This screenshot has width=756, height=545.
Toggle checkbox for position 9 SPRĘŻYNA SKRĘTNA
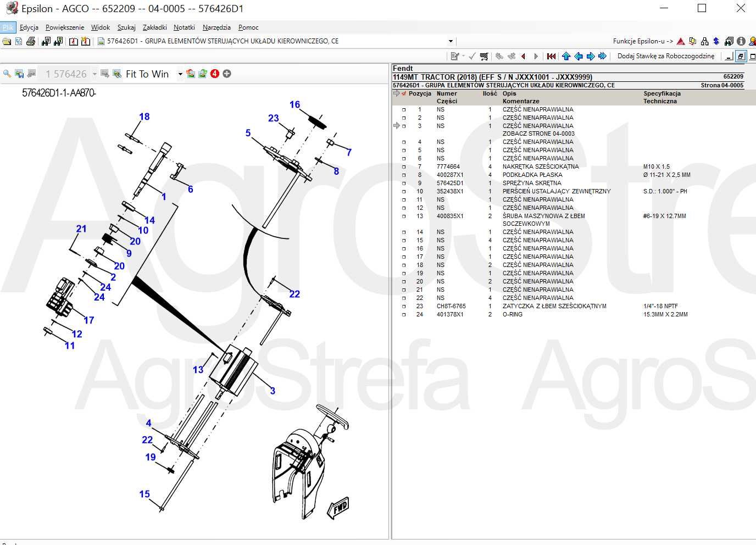[x=404, y=183]
